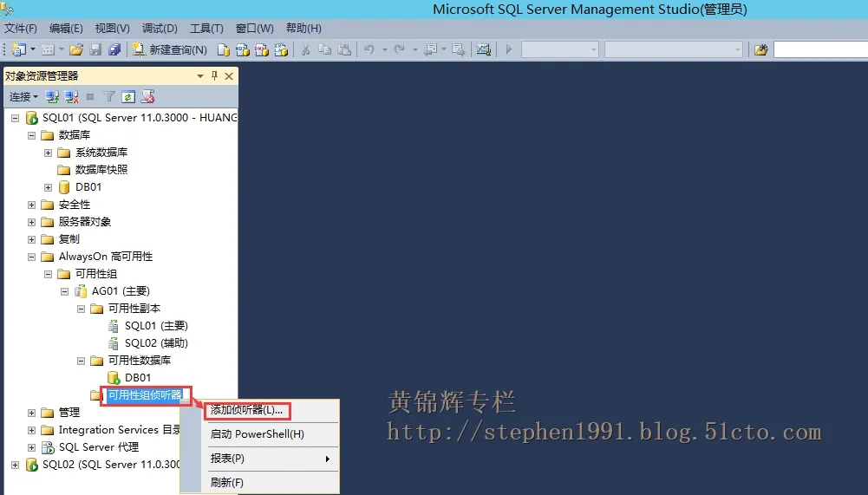Click the Connect Object Explorer icon
Viewport: 868px width, 495px height.
(53, 97)
